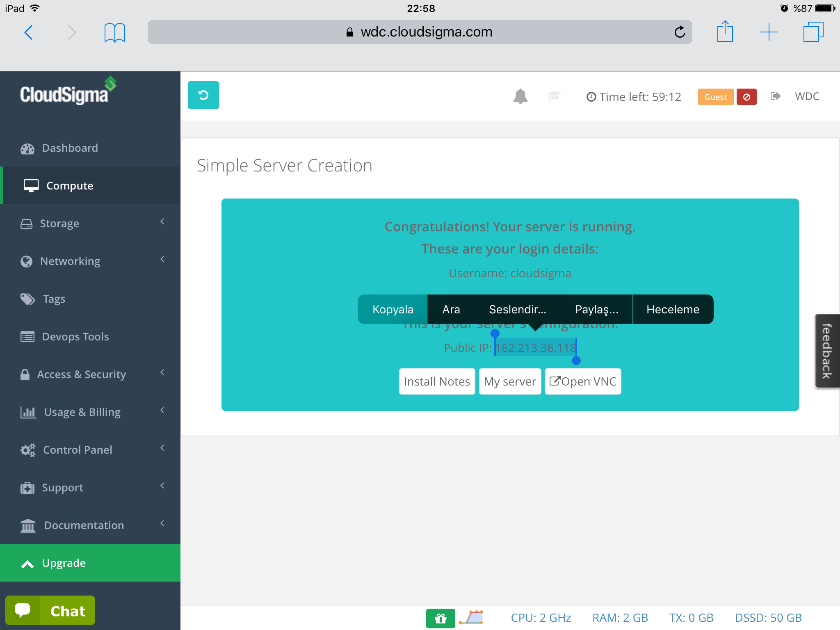Click Simple Server Creation heading
Viewport: 840px width, 630px height.
(285, 166)
